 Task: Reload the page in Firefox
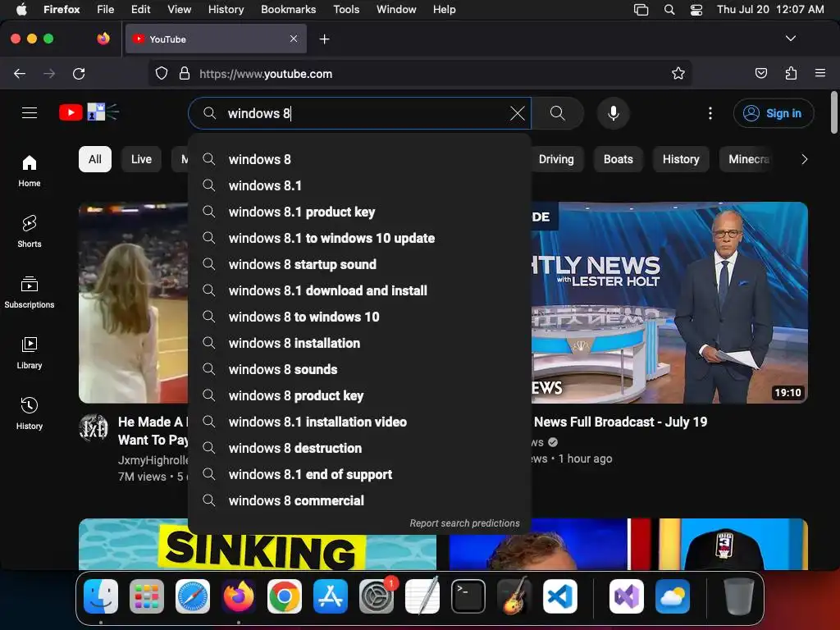click(79, 73)
